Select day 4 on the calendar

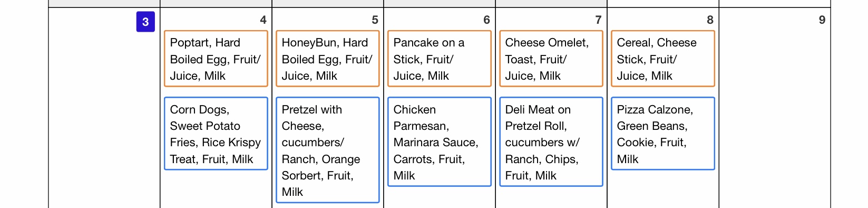(x=263, y=20)
